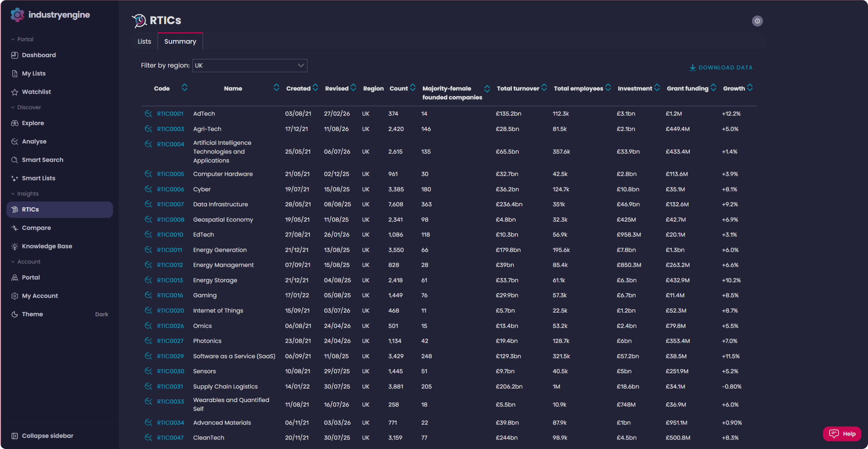The width and height of the screenshot is (868, 449).
Task: Sort by Total employees
Action: tap(608, 88)
